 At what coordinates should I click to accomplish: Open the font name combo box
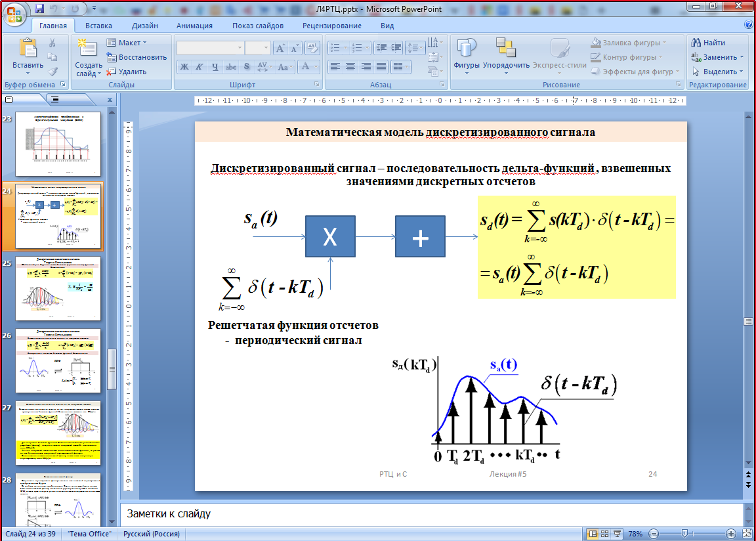click(x=210, y=48)
